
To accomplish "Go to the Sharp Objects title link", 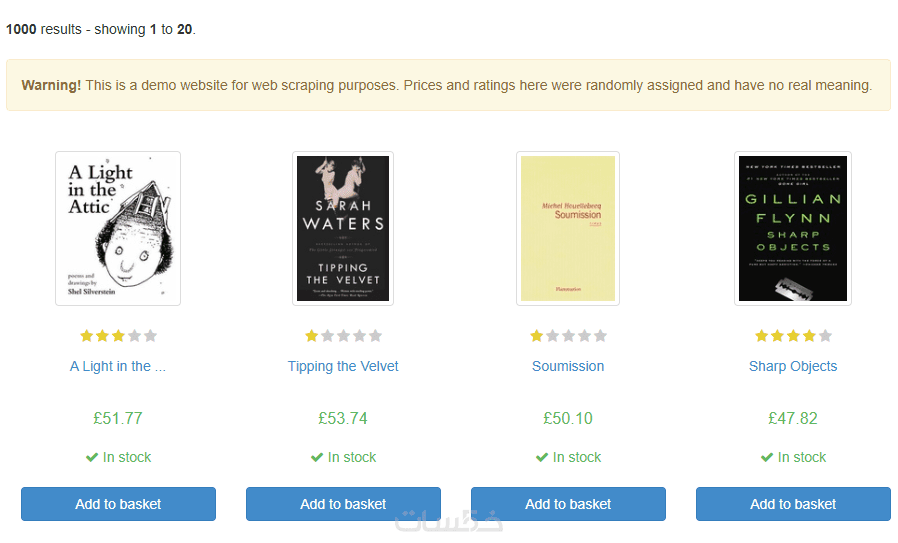I will tap(793, 366).
